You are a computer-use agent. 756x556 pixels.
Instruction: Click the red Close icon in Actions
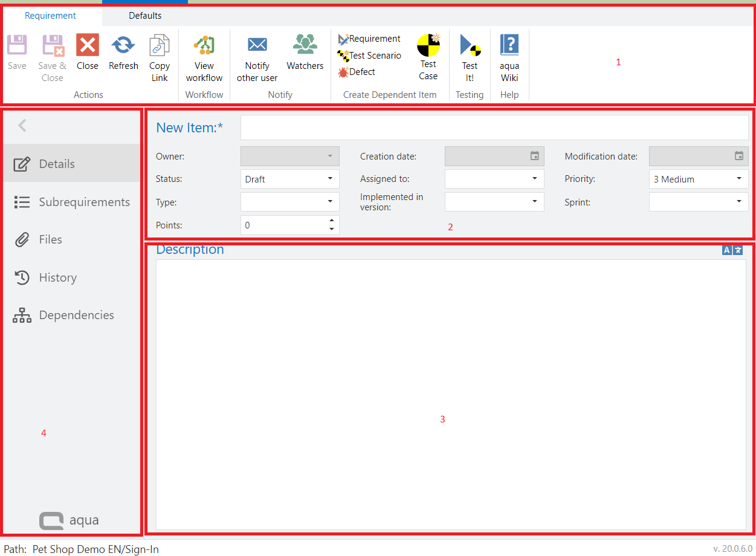point(88,45)
